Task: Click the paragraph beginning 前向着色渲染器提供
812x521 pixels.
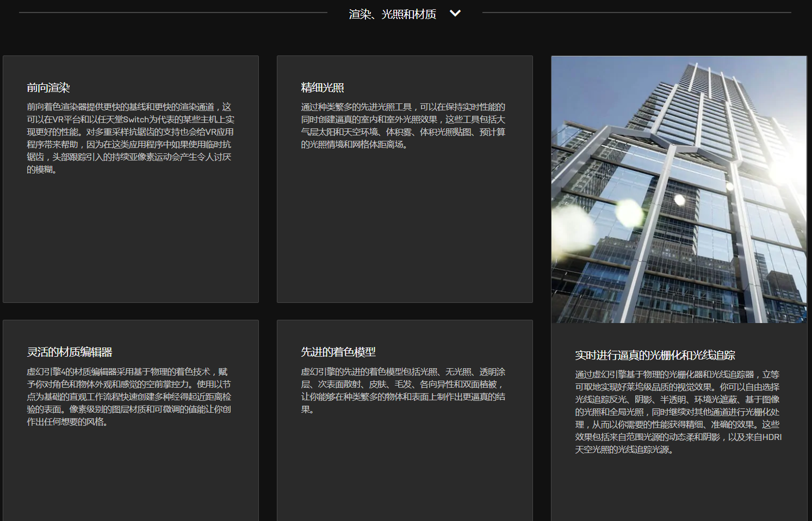Action: tap(131, 138)
